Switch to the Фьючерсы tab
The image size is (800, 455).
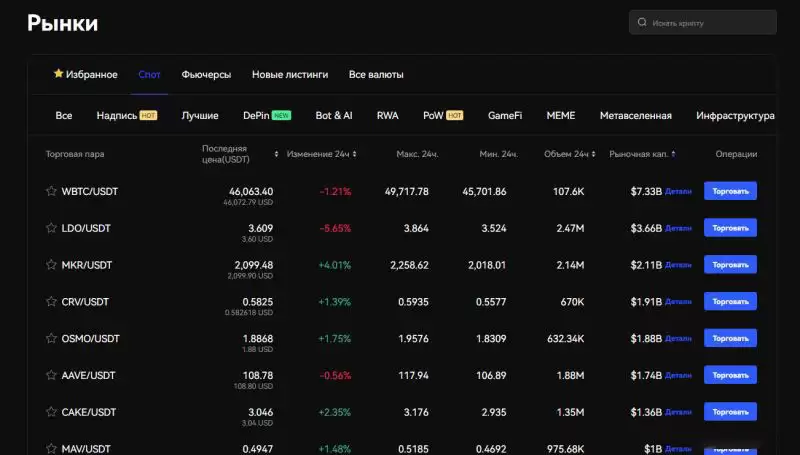[206, 75]
